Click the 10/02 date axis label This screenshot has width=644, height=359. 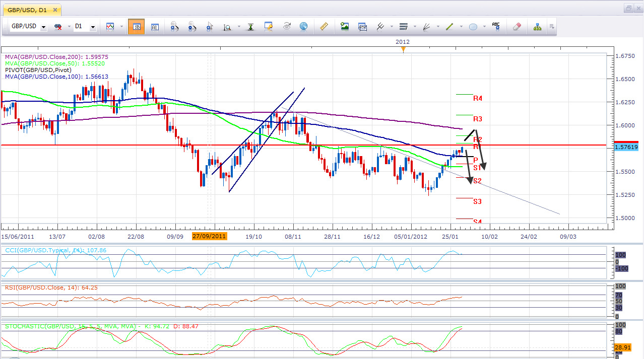[489, 236]
